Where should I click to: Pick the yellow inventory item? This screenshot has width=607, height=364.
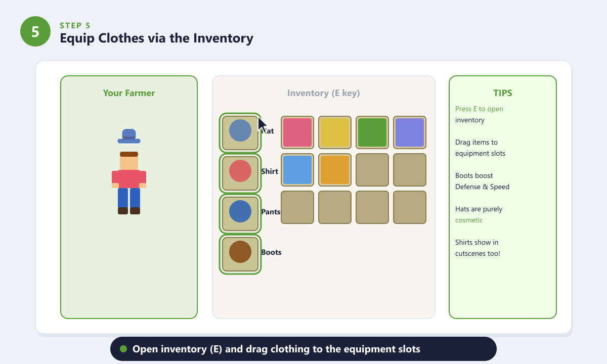[335, 132]
